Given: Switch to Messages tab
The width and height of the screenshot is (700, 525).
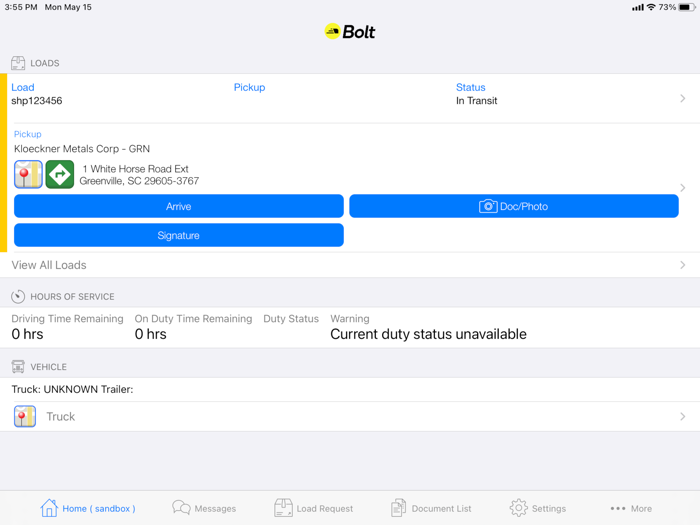Looking at the screenshot, I should pyautogui.click(x=204, y=508).
